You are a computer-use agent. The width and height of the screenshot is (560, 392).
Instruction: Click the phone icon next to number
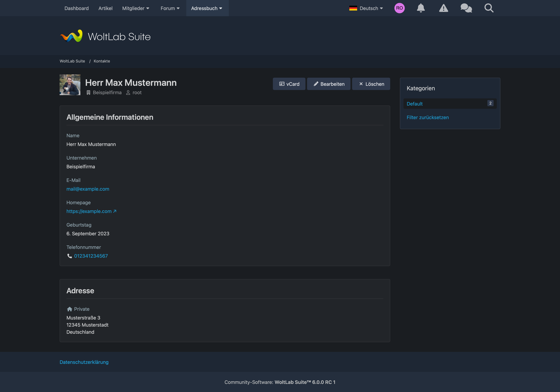coord(70,256)
